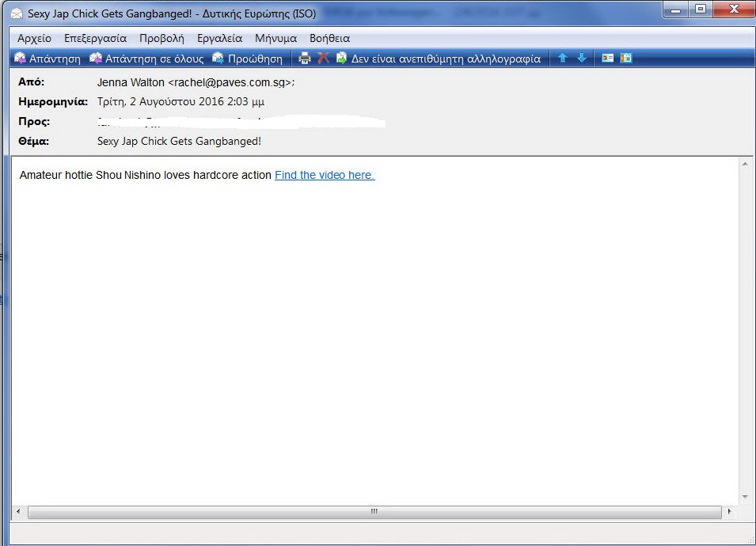Close the message window

pyautogui.click(x=734, y=9)
